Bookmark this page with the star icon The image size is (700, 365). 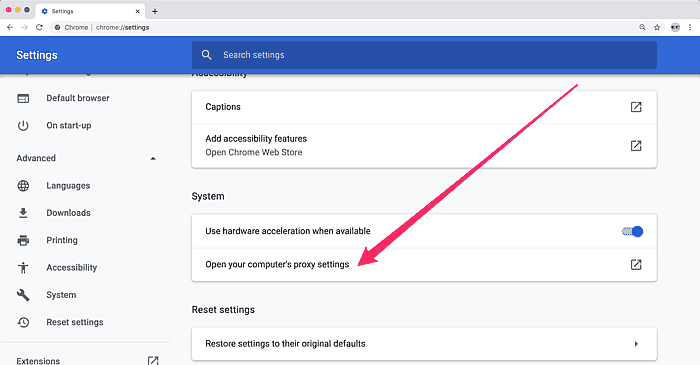(657, 27)
